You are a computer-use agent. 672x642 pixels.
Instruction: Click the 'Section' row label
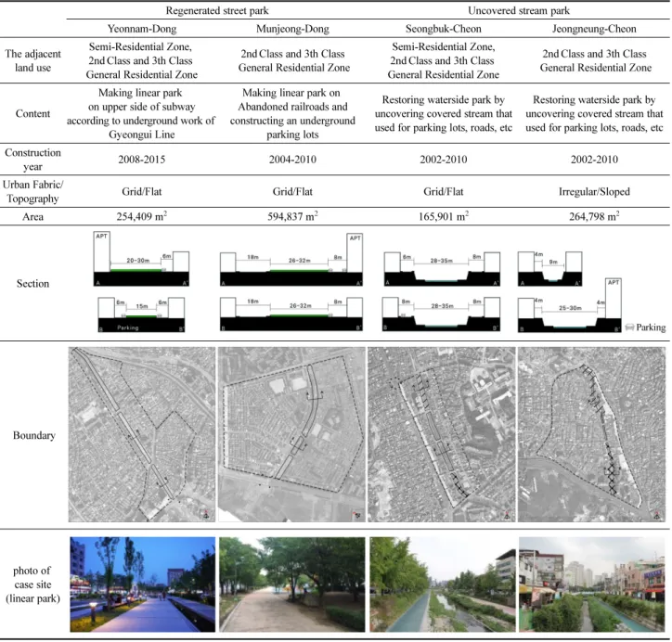33,284
